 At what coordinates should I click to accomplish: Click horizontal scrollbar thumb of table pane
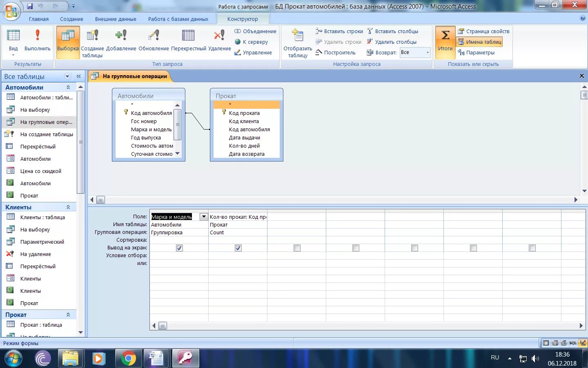[100, 200]
